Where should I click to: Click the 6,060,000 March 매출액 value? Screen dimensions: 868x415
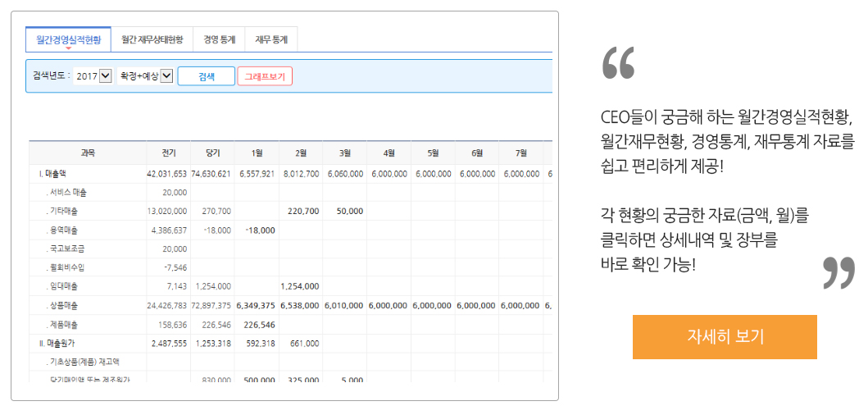point(345,174)
